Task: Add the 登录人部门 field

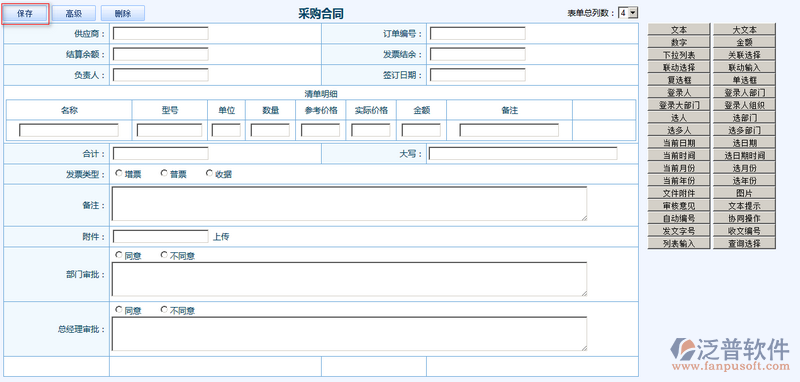Action: click(x=744, y=92)
